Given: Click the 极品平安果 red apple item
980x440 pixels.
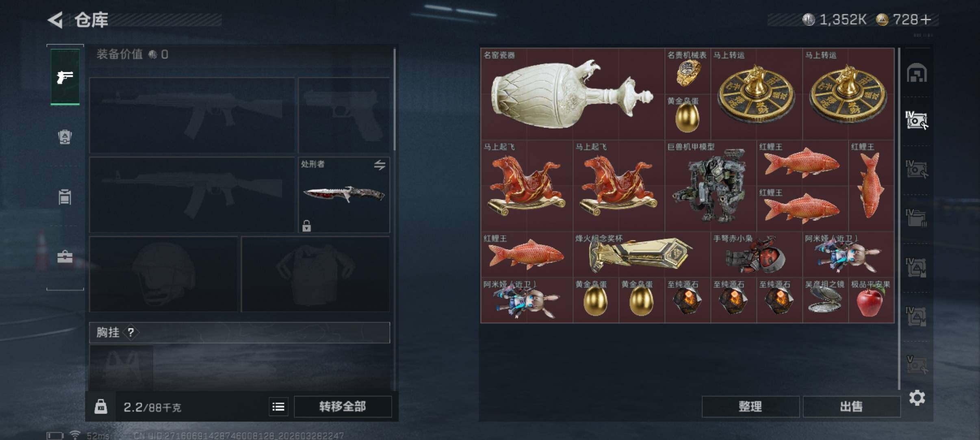Looking at the screenshot, I should point(871,300).
